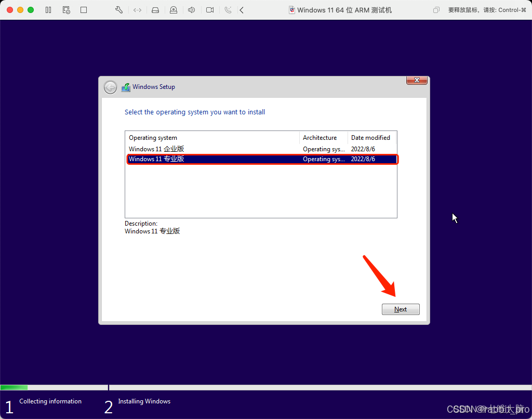Click the Architecture cell for 专业版
Viewport: 532px width, 419px height.
324,159
